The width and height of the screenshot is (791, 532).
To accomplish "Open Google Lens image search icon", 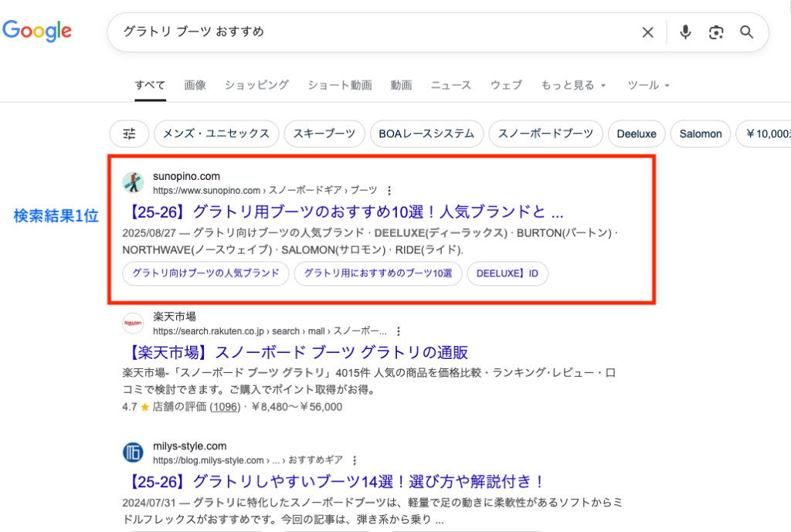I will (716, 32).
